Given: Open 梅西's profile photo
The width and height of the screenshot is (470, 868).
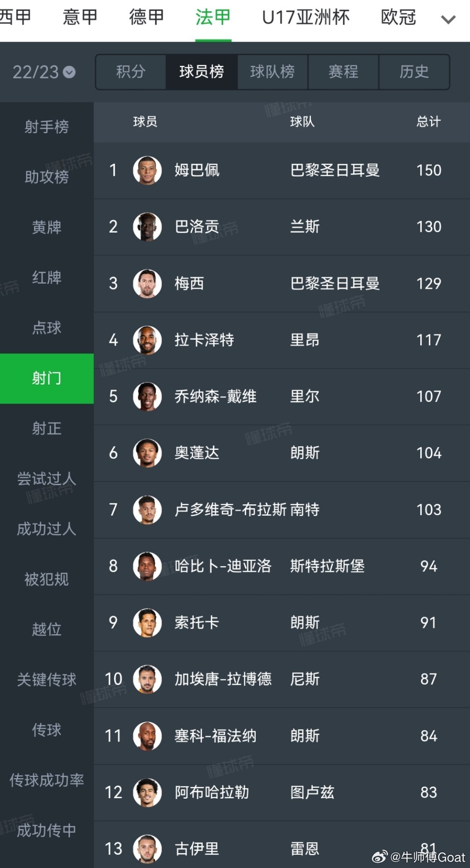Looking at the screenshot, I should pos(147,283).
